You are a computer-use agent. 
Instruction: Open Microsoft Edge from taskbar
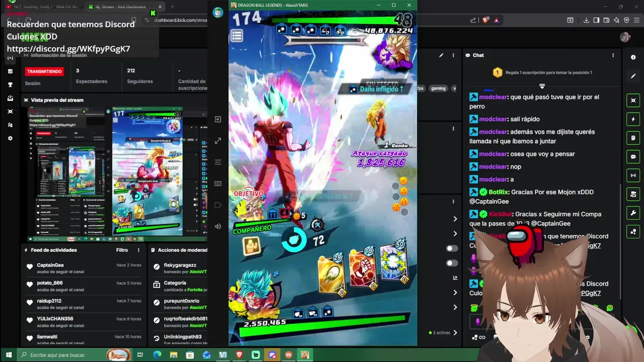157,355
